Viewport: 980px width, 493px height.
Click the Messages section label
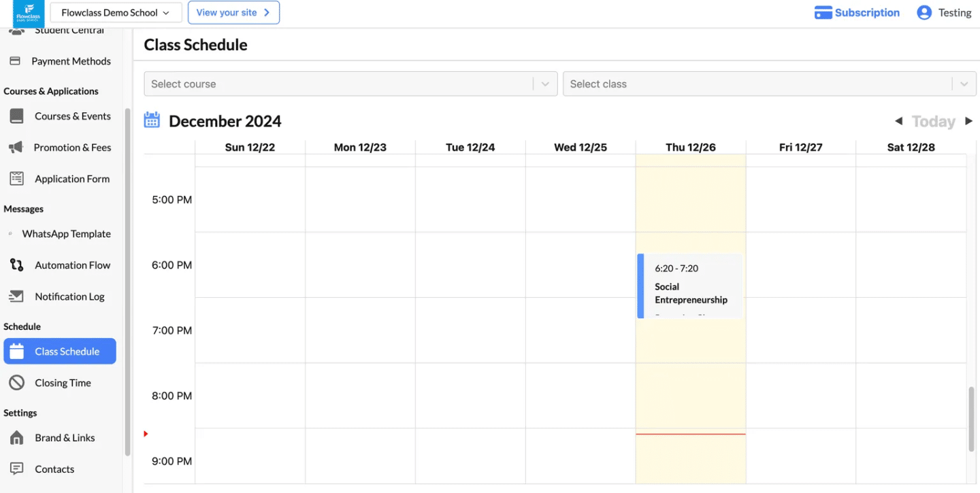pos(23,209)
